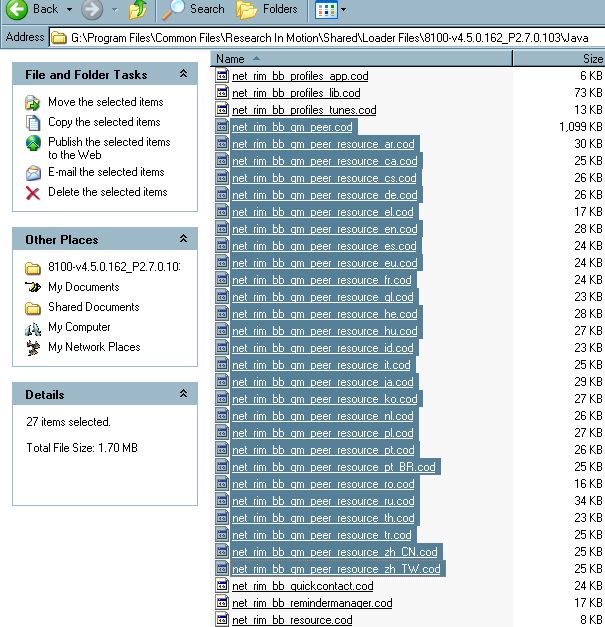Collapse the Other Places panel

coord(183,239)
